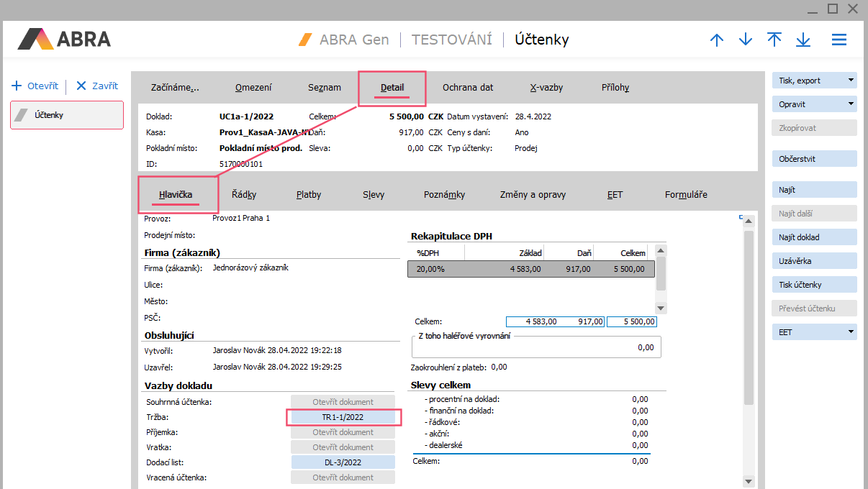Switch to the Seznam tab

click(x=325, y=88)
